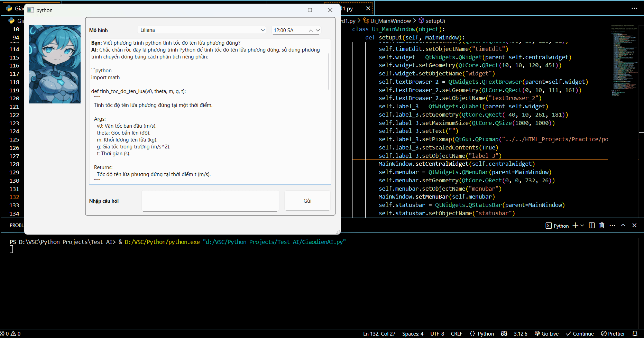Open editor more actions ellipsis at top right
The width and height of the screenshot is (644, 338).
pyautogui.click(x=634, y=8)
